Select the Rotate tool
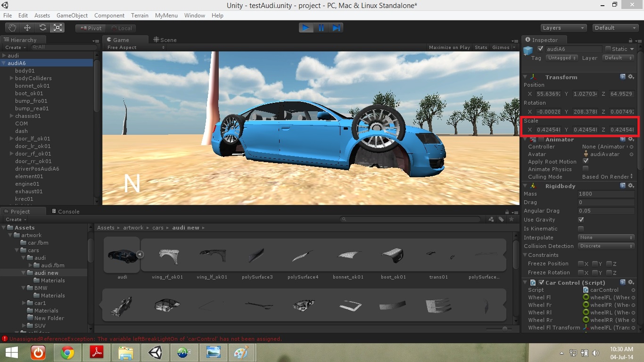Image resolution: width=644 pixels, height=362 pixels. pyautogui.click(x=42, y=28)
